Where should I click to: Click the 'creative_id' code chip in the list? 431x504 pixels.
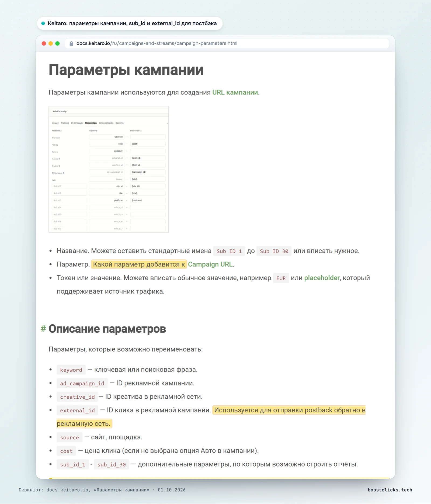(x=77, y=397)
